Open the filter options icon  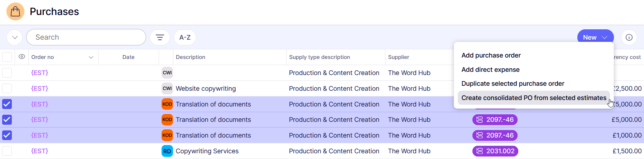coord(160,38)
